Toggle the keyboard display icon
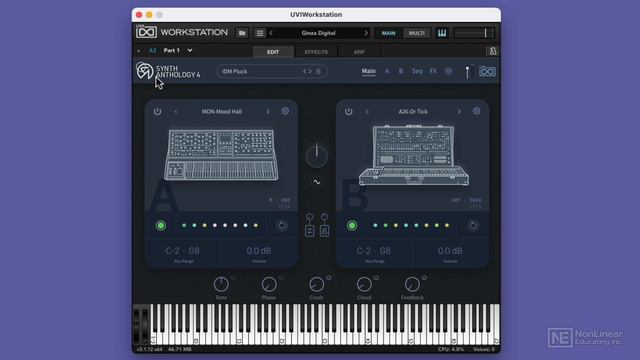 pos(442,33)
